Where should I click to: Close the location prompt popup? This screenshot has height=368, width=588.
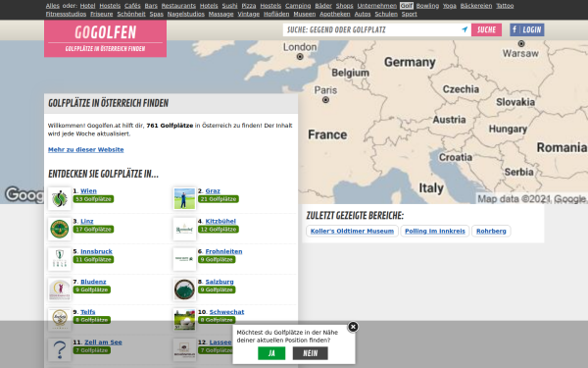353,327
